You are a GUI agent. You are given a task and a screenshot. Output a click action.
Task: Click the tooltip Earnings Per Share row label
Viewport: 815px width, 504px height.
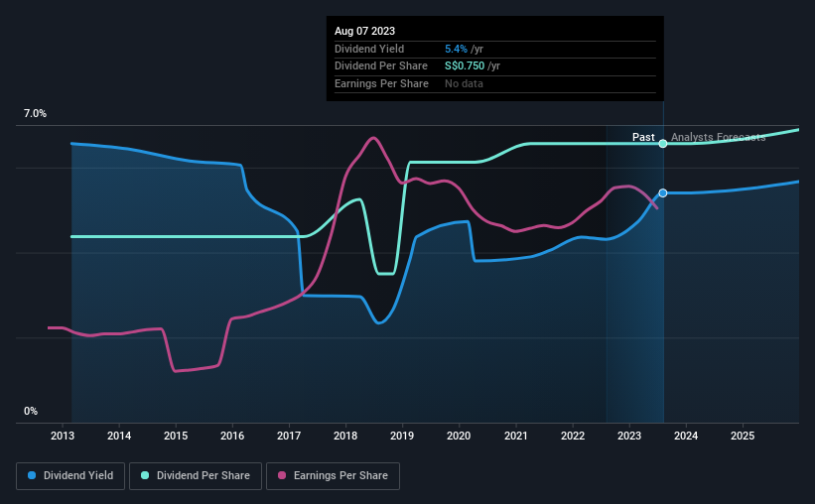(381, 83)
